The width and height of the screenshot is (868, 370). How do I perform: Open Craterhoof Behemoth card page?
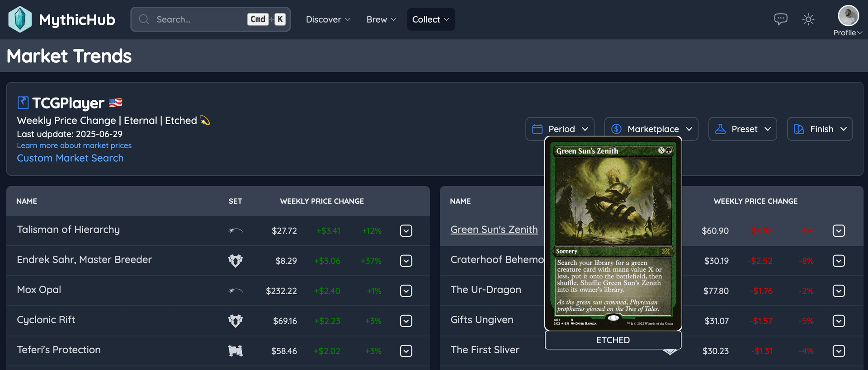(497, 260)
